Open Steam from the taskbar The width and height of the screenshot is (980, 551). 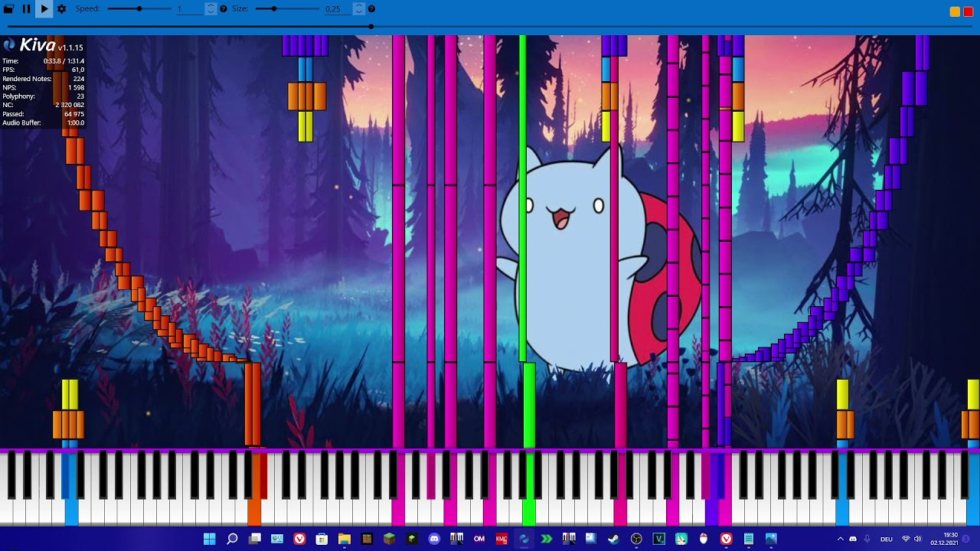[x=613, y=539]
